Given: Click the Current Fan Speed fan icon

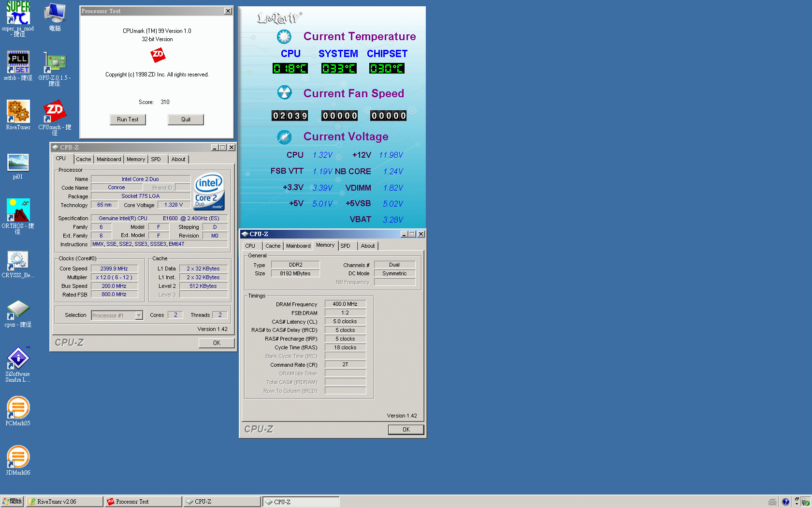Looking at the screenshot, I should (284, 92).
